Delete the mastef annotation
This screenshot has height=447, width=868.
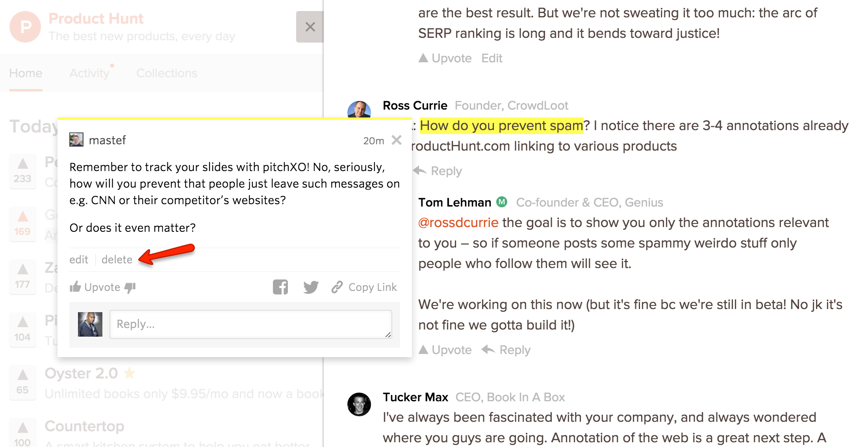[x=117, y=259]
